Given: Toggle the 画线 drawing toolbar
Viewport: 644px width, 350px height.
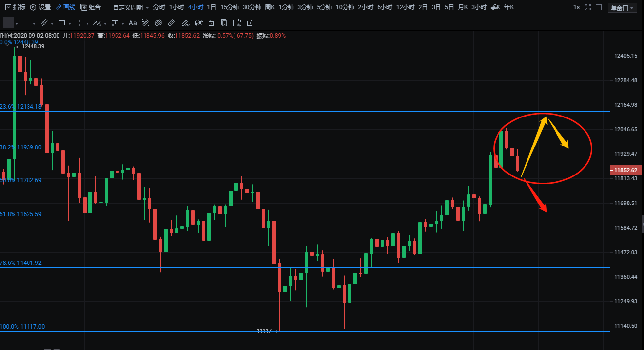Looking at the screenshot, I should pos(65,7).
